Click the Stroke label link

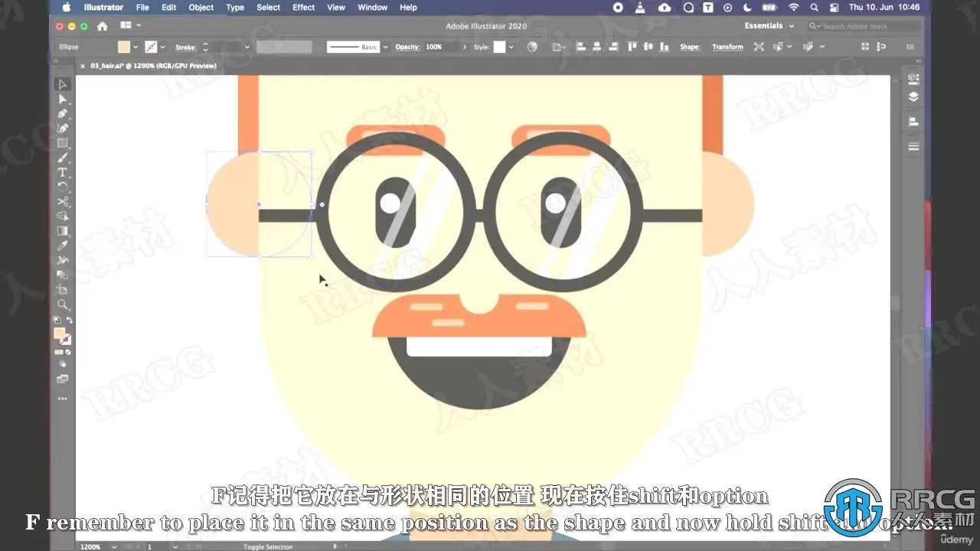point(186,47)
